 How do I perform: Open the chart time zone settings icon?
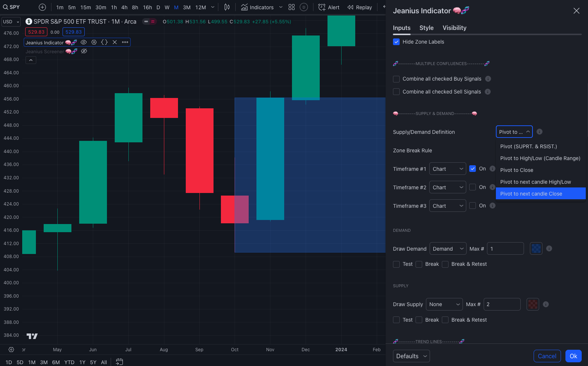[x=11, y=349]
